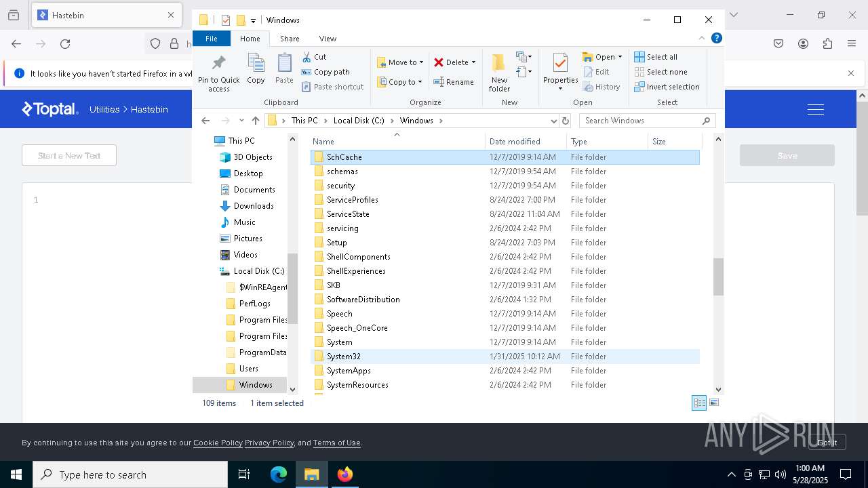The height and width of the screenshot is (488, 868).
Task: Reload the Firefox page
Action: point(65,44)
